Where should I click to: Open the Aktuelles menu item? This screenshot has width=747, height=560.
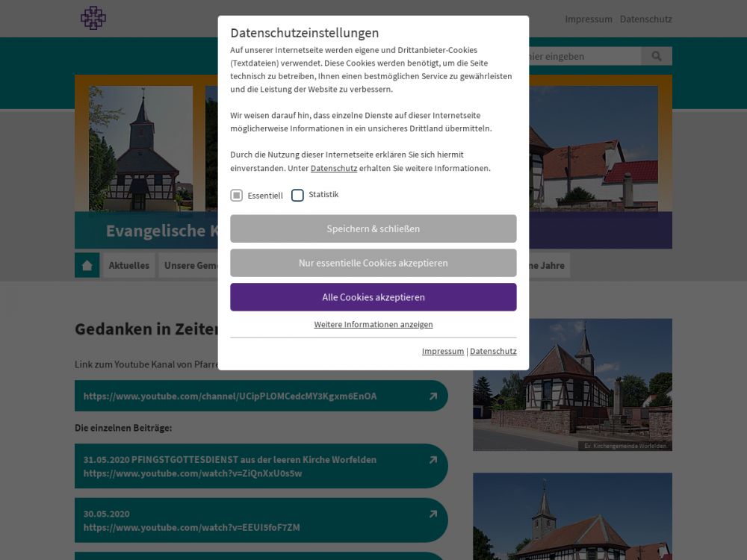(x=128, y=265)
